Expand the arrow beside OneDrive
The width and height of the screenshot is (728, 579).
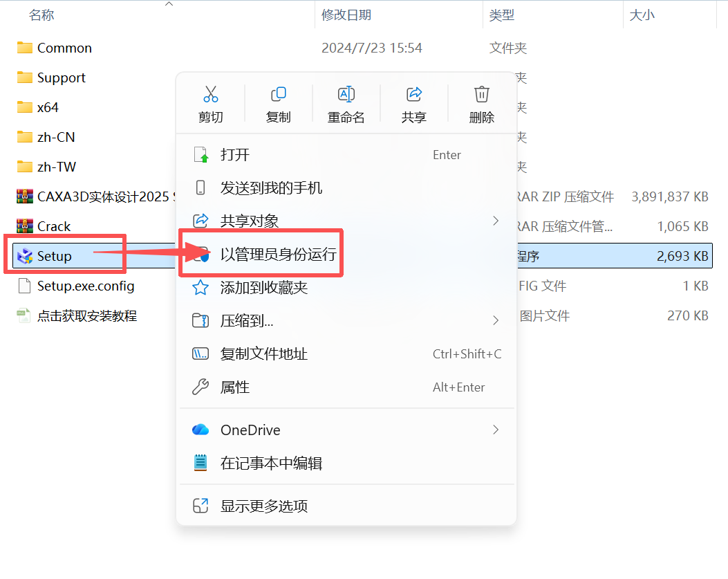coord(496,430)
